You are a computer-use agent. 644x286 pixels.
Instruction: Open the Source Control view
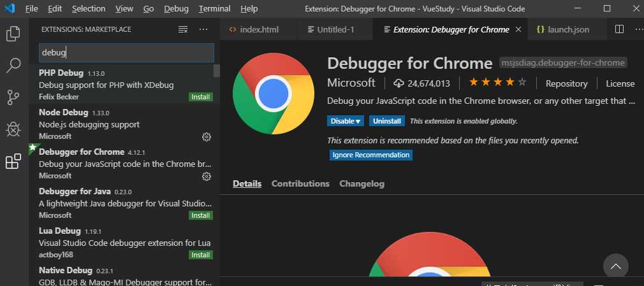click(13, 97)
